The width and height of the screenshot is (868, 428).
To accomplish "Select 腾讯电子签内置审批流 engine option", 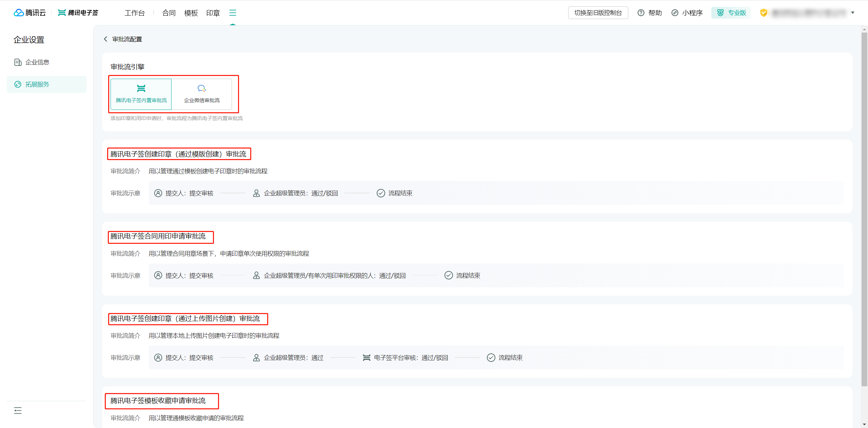I will 141,94.
